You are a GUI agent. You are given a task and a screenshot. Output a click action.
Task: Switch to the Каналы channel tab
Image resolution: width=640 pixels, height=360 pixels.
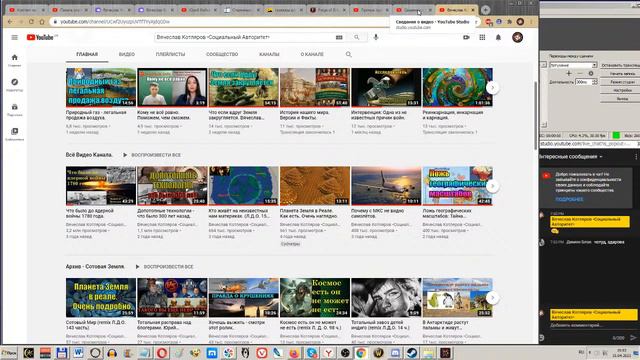coord(269,54)
